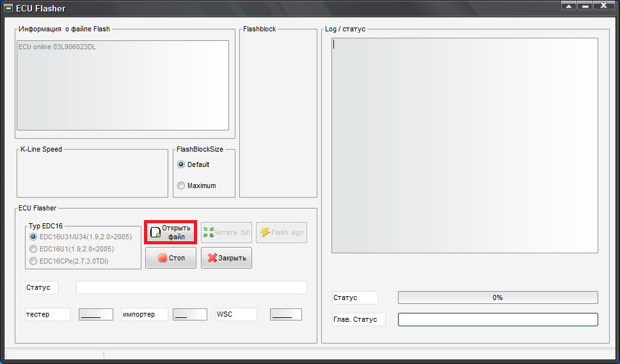
Task: Click the ECU Flasher title bar text
Action: coord(41,8)
